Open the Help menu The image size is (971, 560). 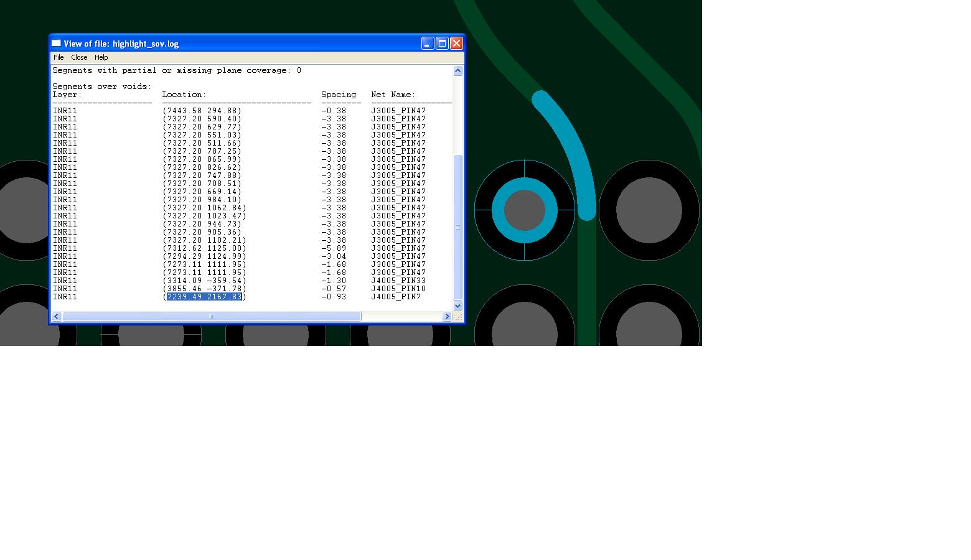101,57
